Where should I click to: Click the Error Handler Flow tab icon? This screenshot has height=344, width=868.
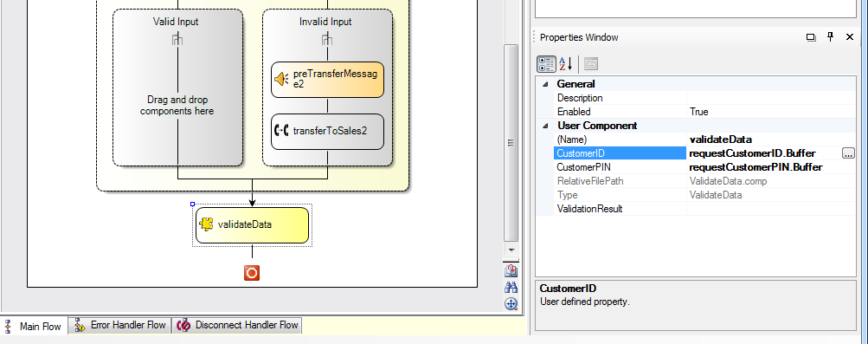coord(80,325)
